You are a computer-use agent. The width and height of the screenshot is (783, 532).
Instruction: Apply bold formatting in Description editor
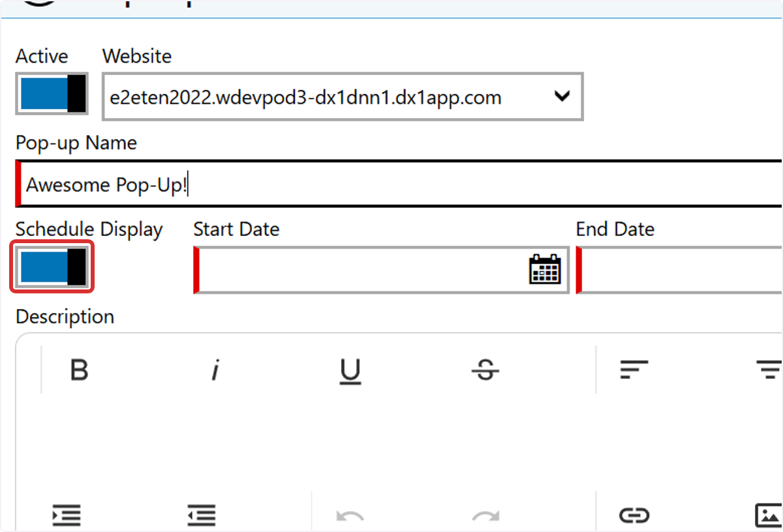[79, 371]
